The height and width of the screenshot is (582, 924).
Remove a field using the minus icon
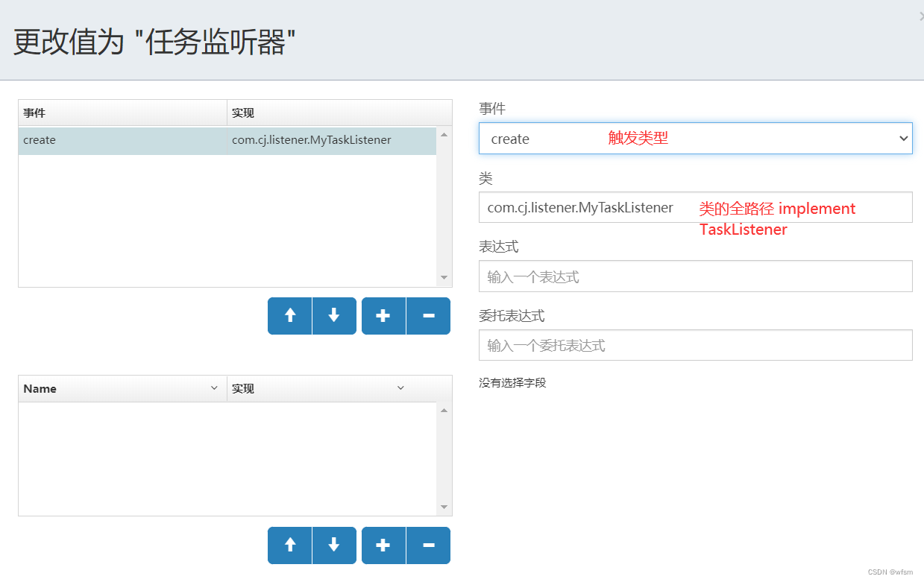(x=428, y=545)
